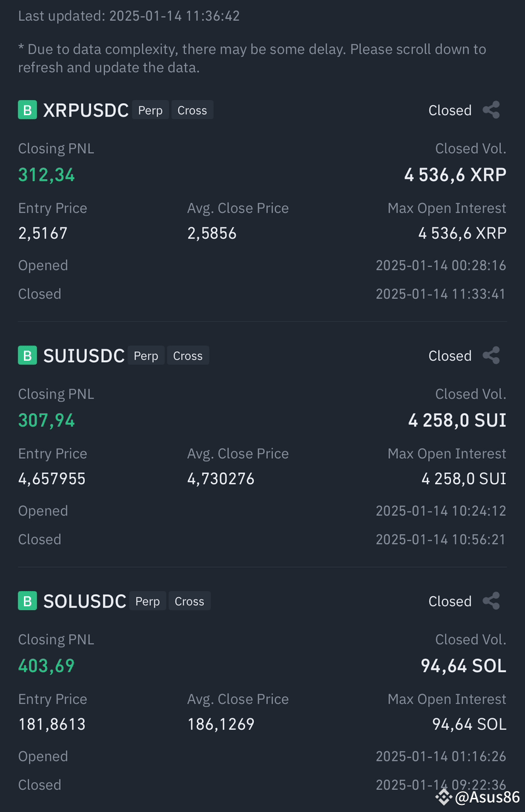The image size is (525, 812).
Task: Click green B badge beside SOLUSDC
Action: (27, 601)
